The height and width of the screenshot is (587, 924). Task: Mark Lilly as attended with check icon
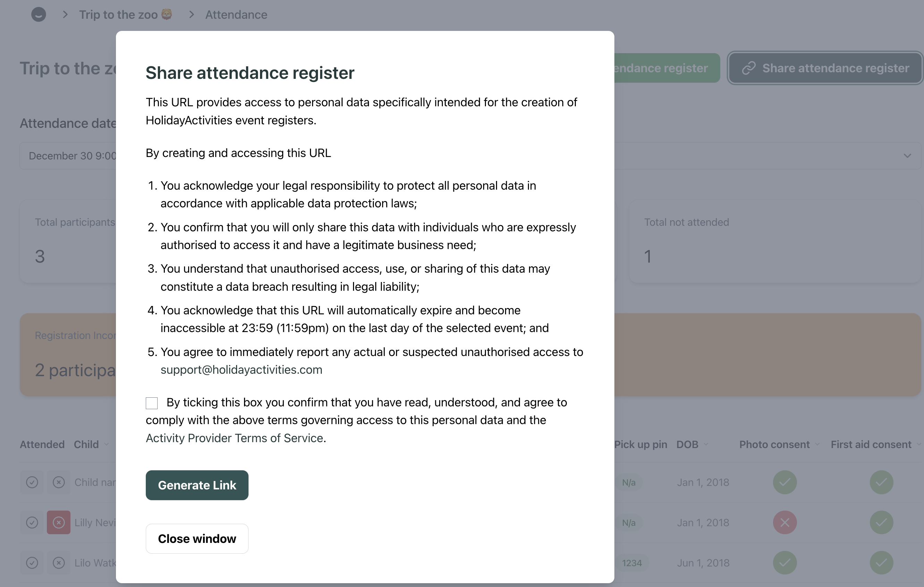pos(32,522)
